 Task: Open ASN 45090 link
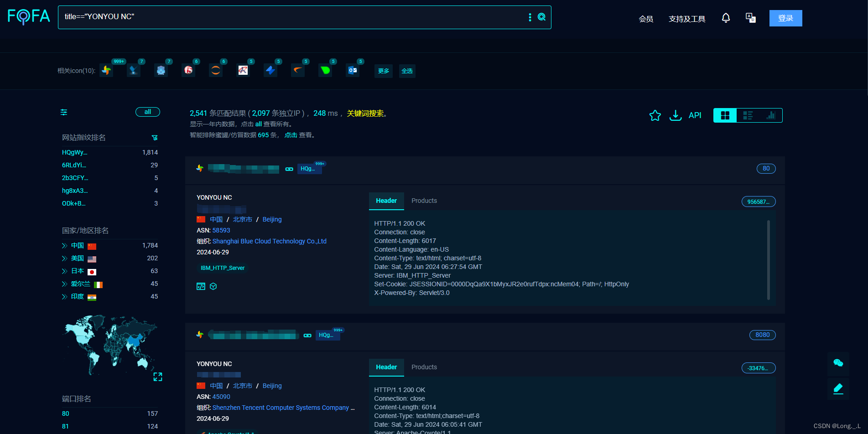[x=221, y=397]
